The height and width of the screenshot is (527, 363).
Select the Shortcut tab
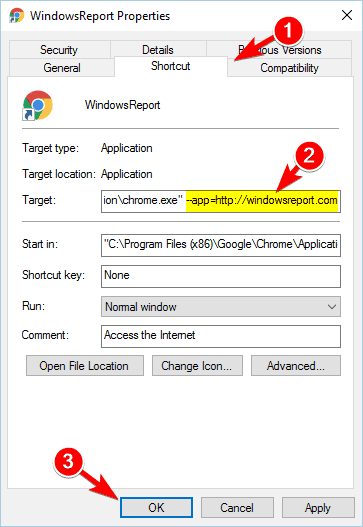click(x=171, y=66)
